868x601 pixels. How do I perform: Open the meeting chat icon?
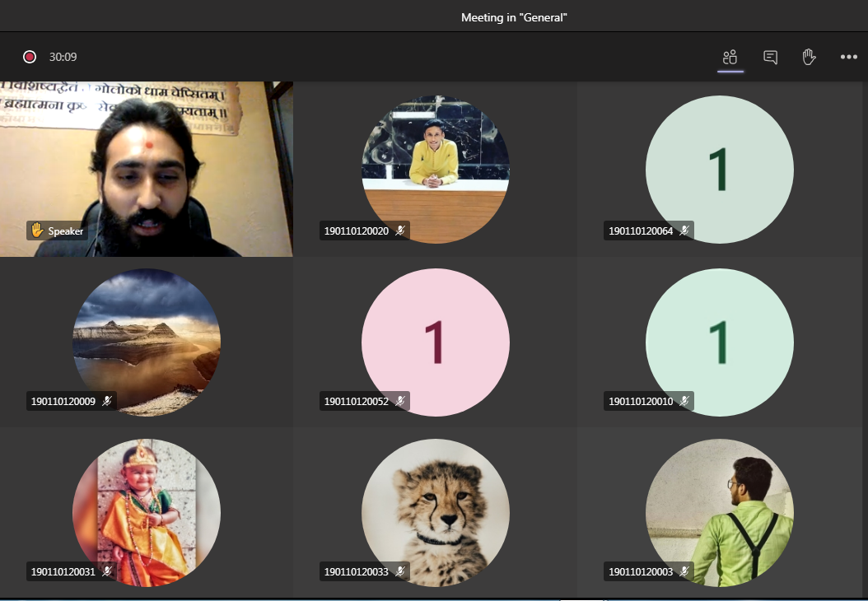point(770,58)
